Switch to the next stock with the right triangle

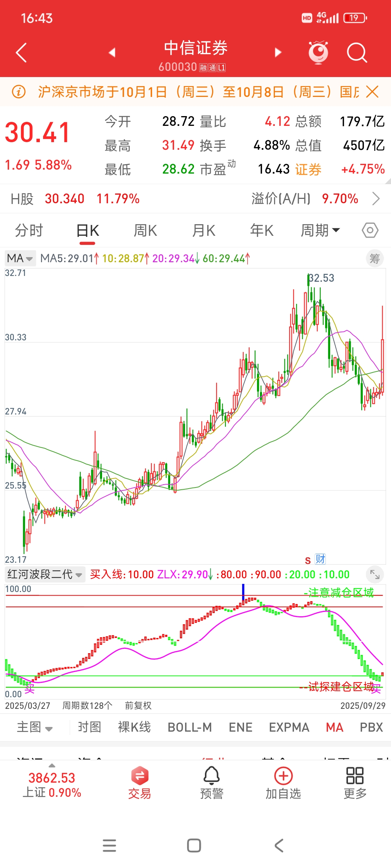coord(278,52)
